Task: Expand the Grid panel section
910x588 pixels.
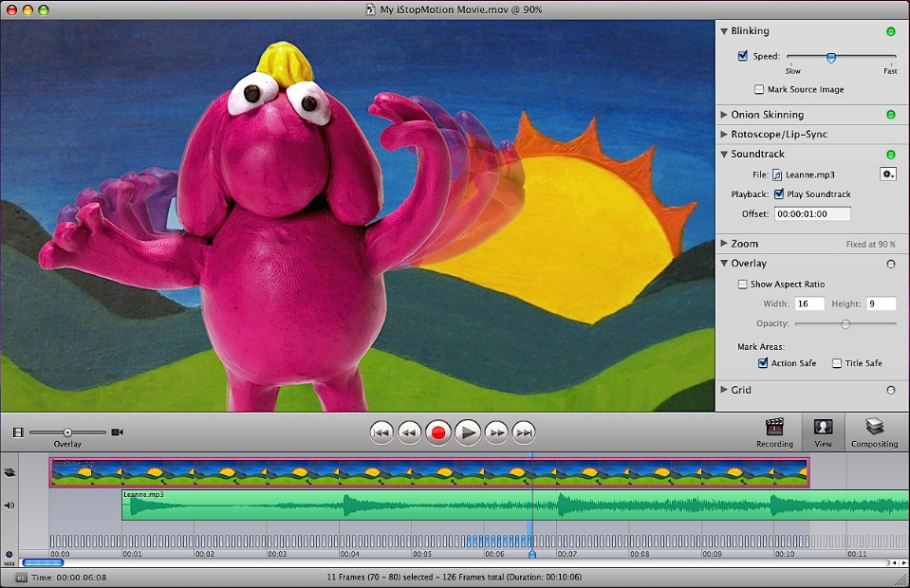Action: click(724, 390)
